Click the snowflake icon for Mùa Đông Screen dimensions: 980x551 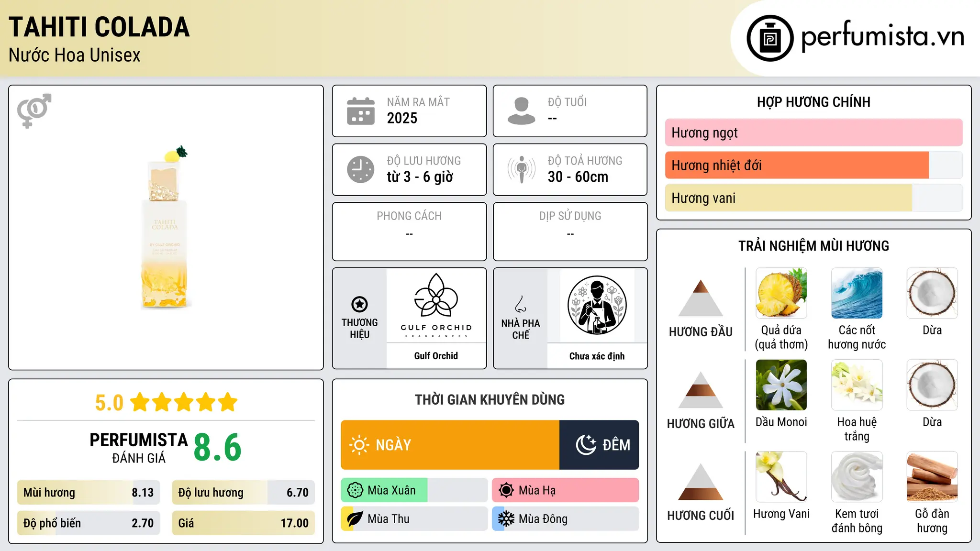[x=506, y=519]
